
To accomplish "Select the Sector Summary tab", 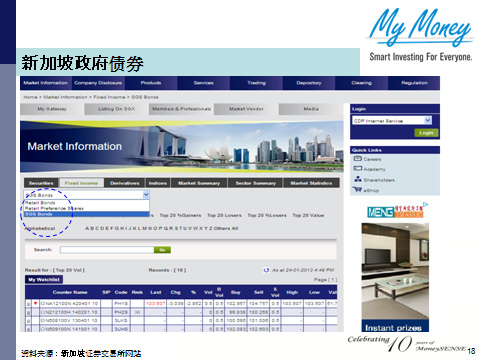I will pyautogui.click(x=255, y=183).
